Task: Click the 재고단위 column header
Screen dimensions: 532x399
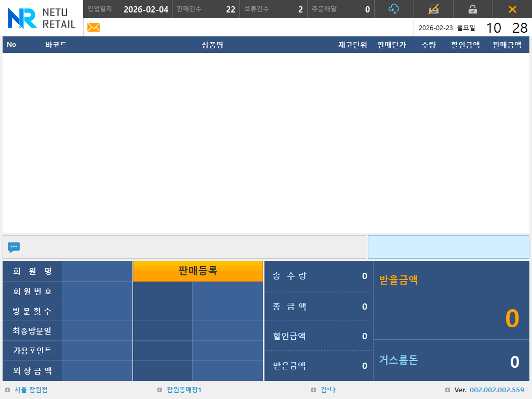Action: [353, 45]
